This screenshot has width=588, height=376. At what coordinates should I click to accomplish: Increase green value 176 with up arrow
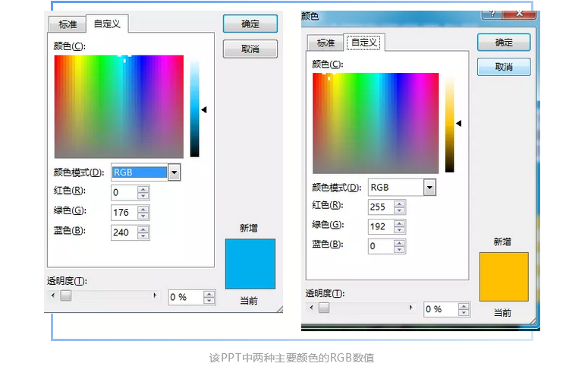click(143, 209)
